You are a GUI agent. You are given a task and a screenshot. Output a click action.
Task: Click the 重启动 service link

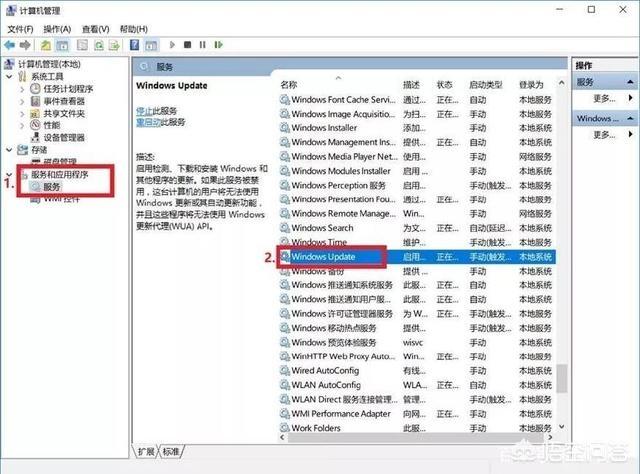[x=148, y=122]
